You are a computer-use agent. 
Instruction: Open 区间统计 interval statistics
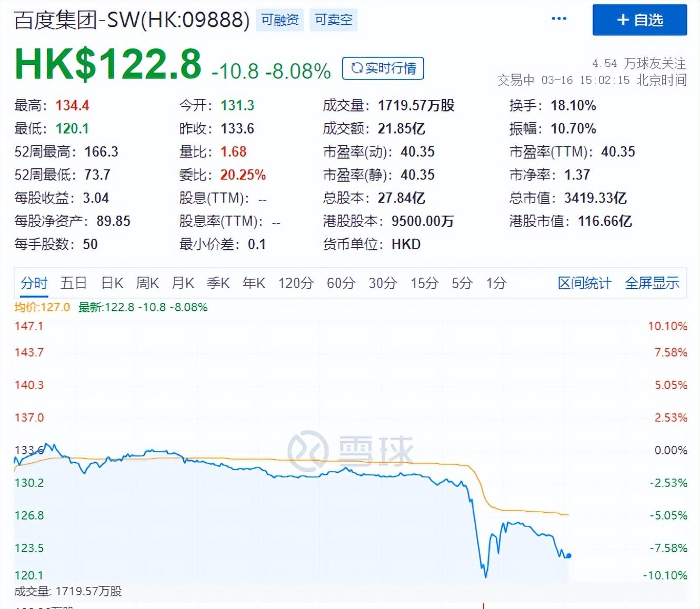click(584, 283)
